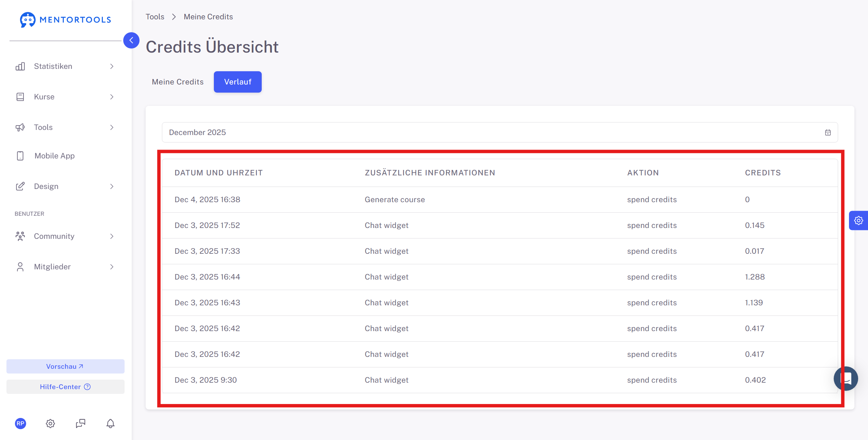Image resolution: width=868 pixels, height=440 pixels.
Task: Click Chat widget in the 17:52 row
Action: (387, 225)
